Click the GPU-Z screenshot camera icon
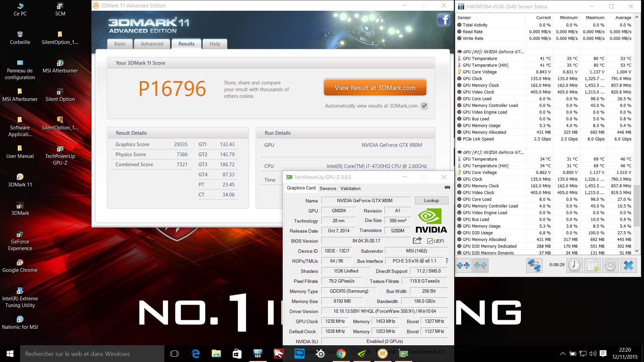The height and width of the screenshot is (362, 644). 447,187
